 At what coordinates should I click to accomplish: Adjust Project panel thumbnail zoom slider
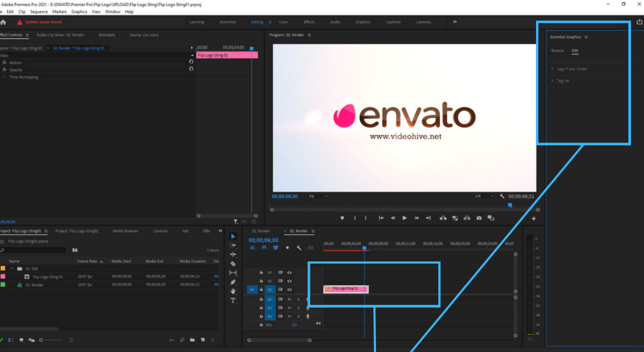pos(52,340)
